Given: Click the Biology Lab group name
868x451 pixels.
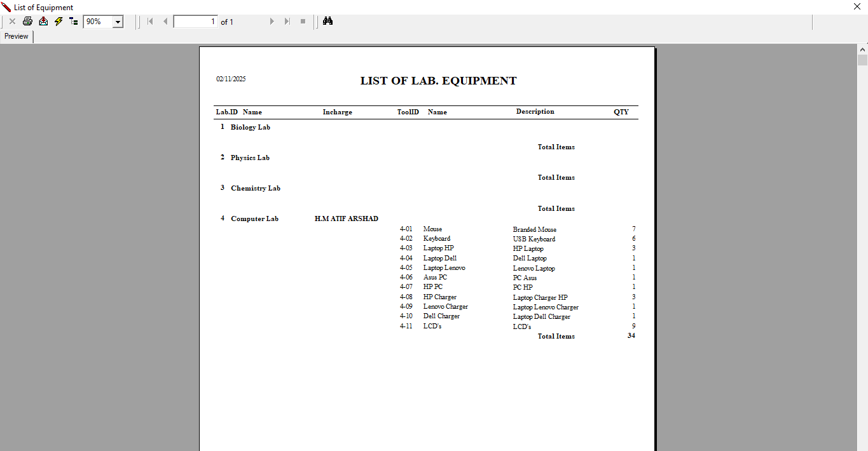Looking at the screenshot, I should [x=250, y=127].
